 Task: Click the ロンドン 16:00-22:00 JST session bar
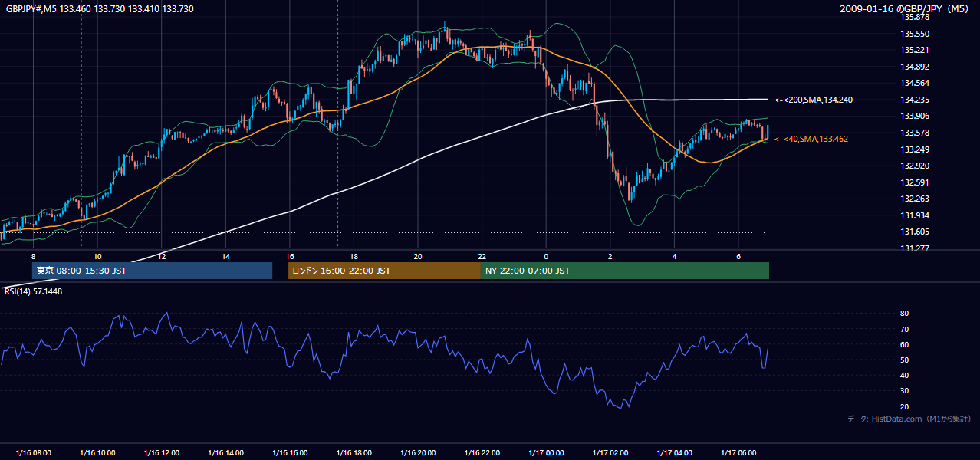point(384,271)
